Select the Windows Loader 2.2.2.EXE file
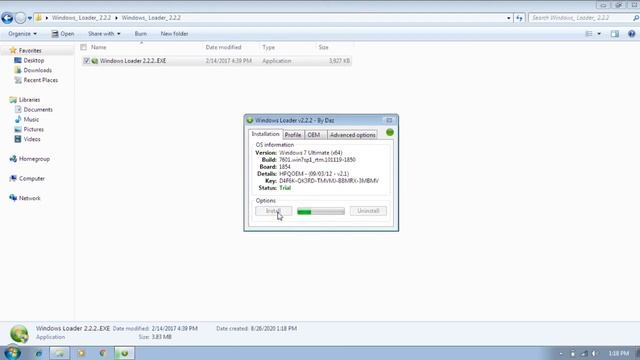640x360 pixels. pyautogui.click(x=133, y=61)
